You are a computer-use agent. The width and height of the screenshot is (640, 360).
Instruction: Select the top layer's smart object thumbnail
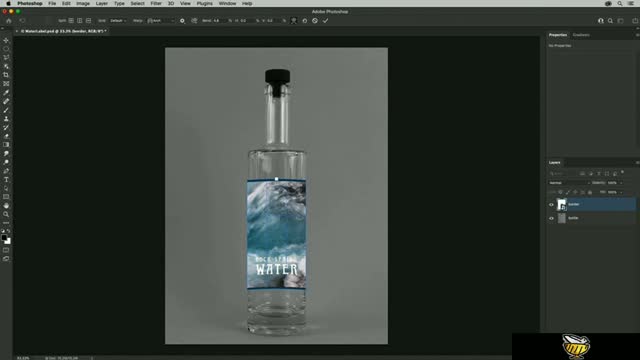coord(562,204)
